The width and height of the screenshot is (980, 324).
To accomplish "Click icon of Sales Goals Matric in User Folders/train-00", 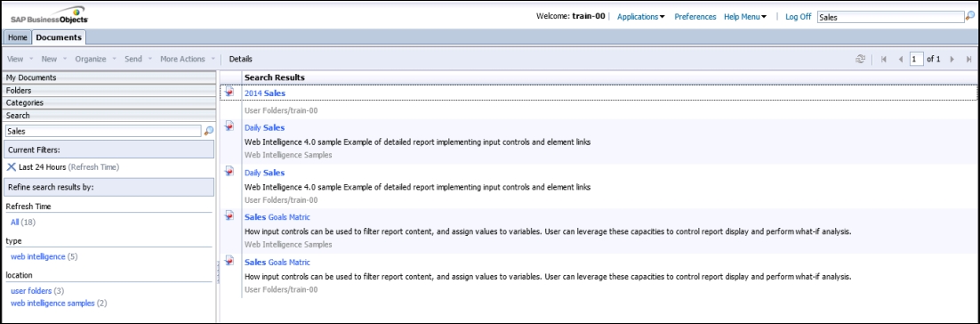I will coord(229,260).
